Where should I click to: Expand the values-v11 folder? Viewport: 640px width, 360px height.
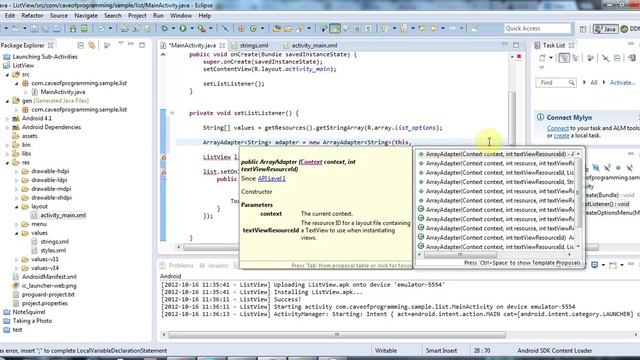pyautogui.click(x=16, y=260)
